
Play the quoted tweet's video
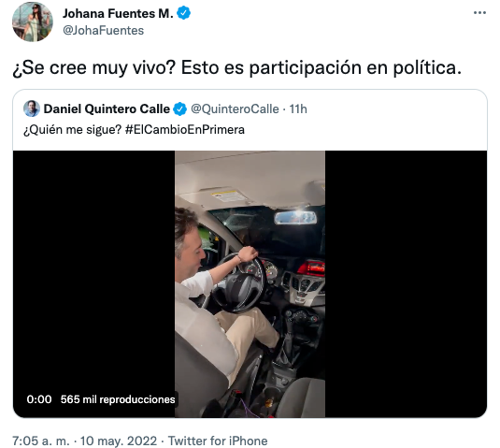coord(250,284)
